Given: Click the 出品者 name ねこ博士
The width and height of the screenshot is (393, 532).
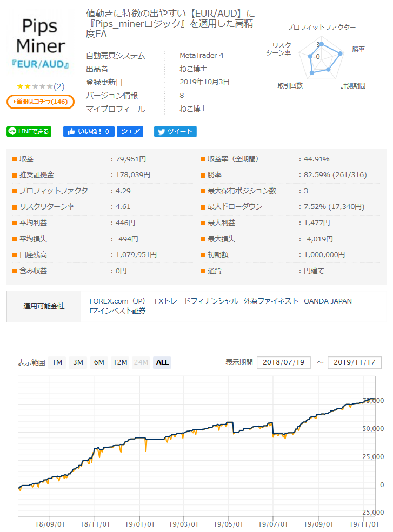Looking at the screenshot, I should [x=193, y=69].
